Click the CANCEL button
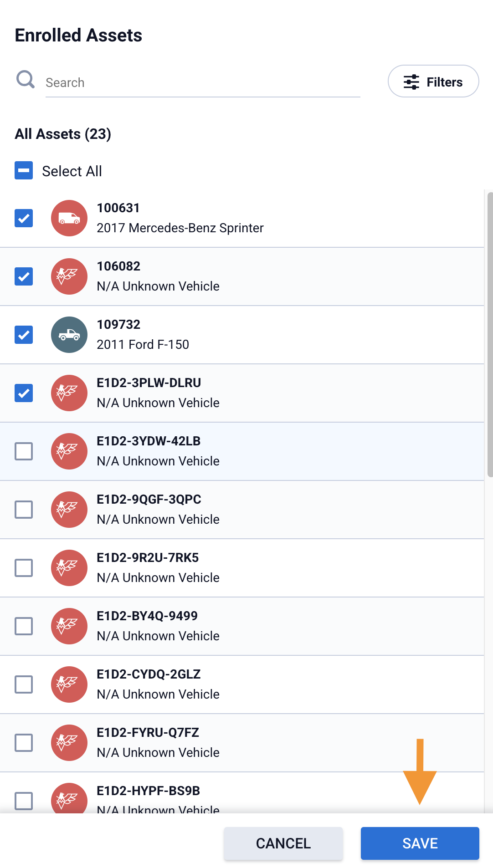Screen dimensions: 493x868 tap(282, 843)
